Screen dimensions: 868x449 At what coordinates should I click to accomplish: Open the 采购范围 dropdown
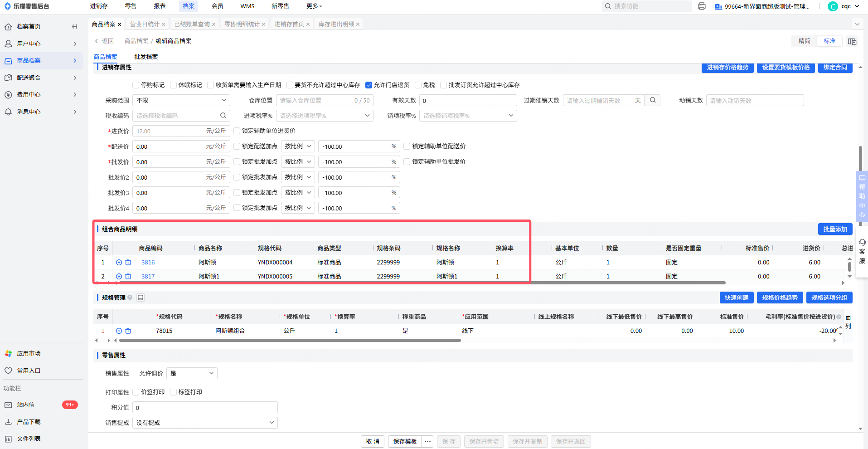tap(181, 100)
